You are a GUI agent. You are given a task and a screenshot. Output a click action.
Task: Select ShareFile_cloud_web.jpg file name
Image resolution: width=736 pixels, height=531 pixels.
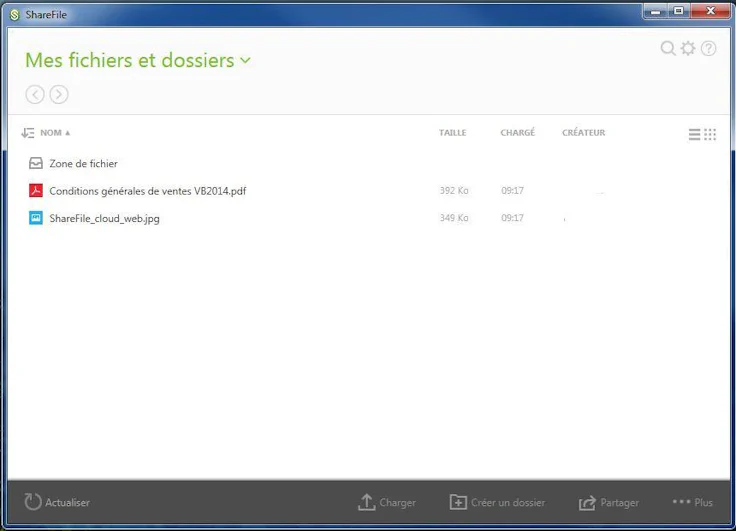point(104,218)
